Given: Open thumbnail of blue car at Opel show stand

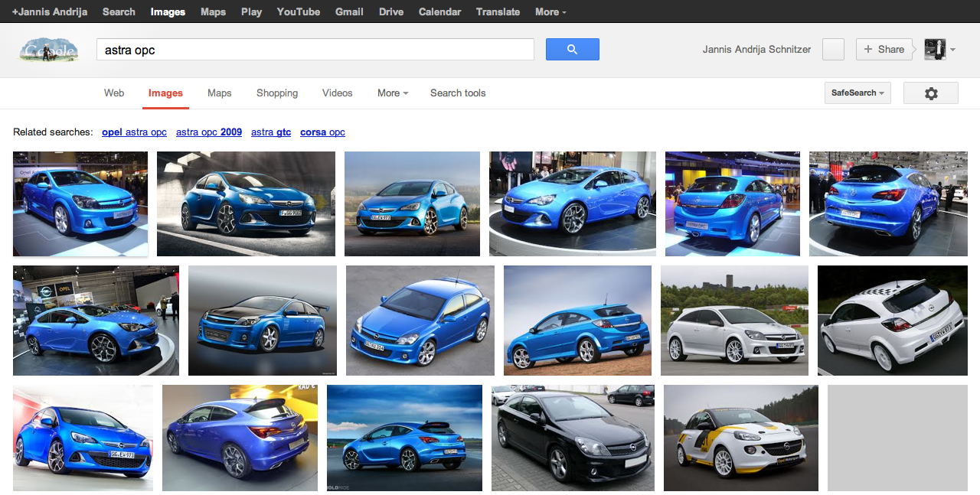Looking at the screenshot, I should point(96,321).
